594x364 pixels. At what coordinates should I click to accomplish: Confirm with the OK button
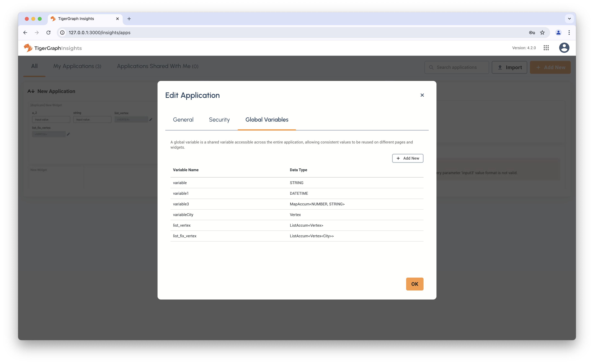[x=414, y=284]
